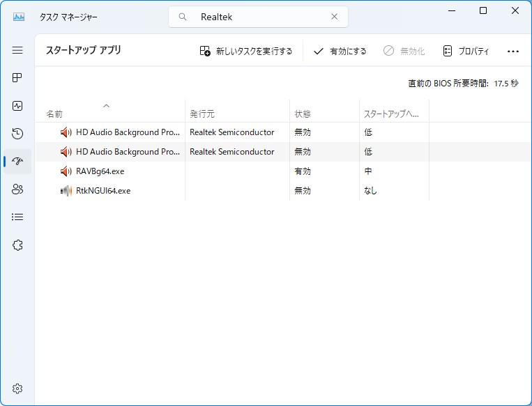Go to the Processes page icon
Viewport: 532px width, 406px height.
pos(17,78)
